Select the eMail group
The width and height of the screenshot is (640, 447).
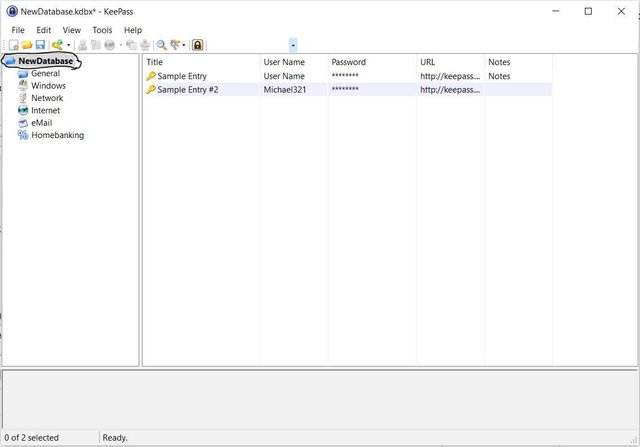[42, 122]
